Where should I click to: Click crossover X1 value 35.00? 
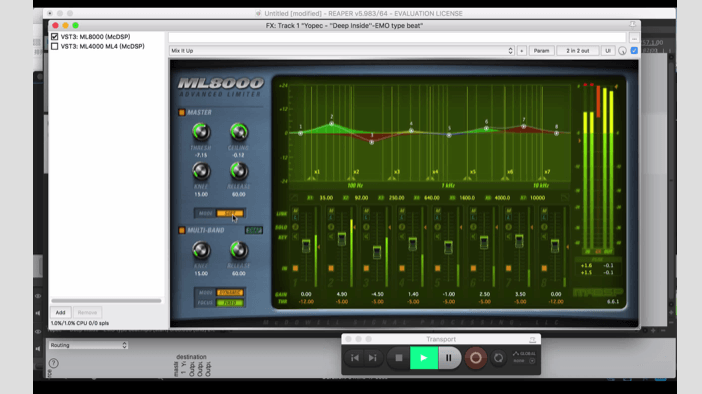coord(326,198)
